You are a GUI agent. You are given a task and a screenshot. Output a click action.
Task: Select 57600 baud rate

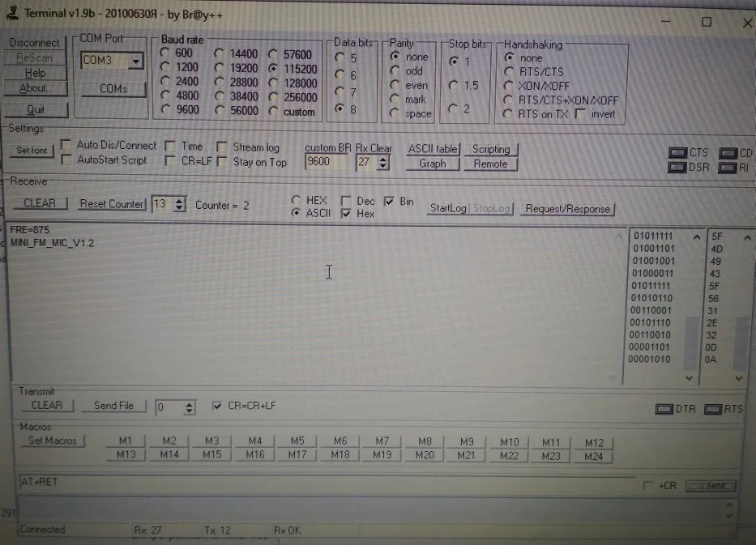tap(273, 54)
